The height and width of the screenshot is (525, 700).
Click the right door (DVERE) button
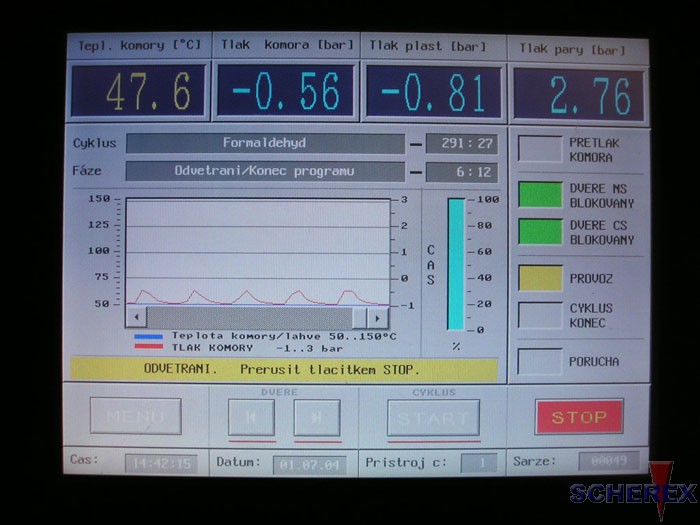point(317,418)
